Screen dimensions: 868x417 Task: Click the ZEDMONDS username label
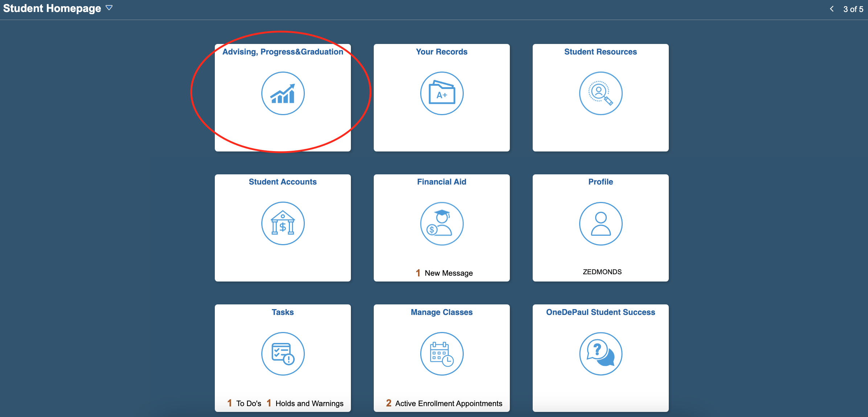[x=602, y=272]
